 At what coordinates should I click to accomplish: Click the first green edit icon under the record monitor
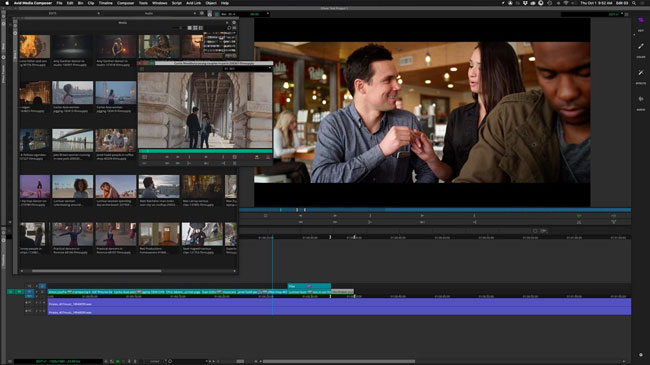click(x=579, y=216)
